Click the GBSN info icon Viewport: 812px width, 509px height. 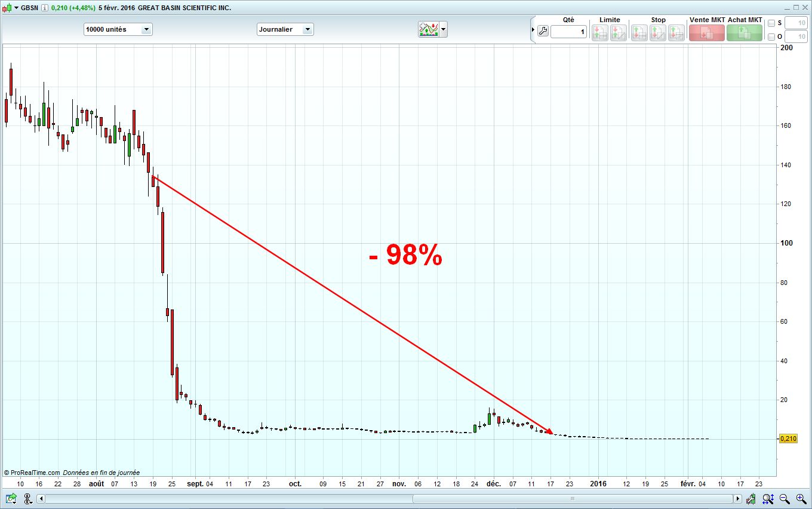[x=45, y=8]
